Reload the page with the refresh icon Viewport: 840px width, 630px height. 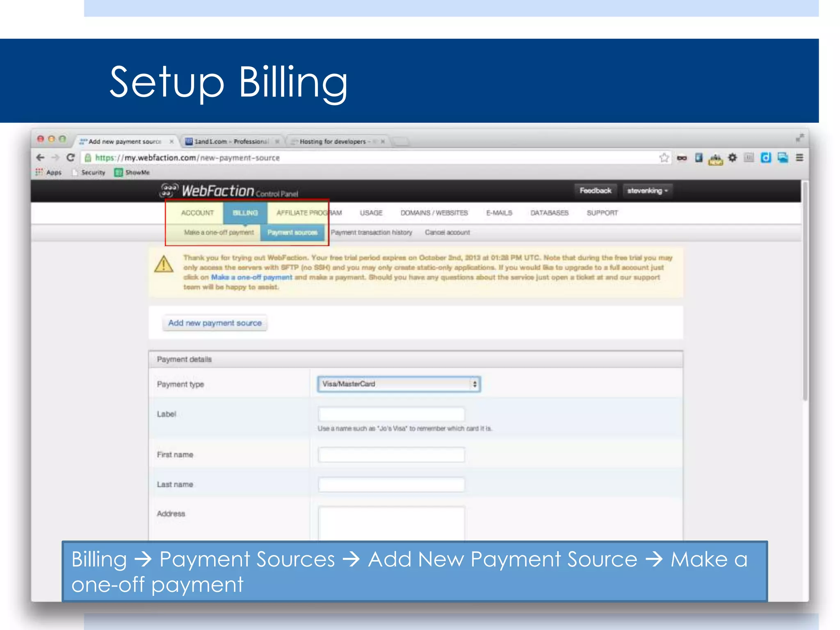[71, 157]
